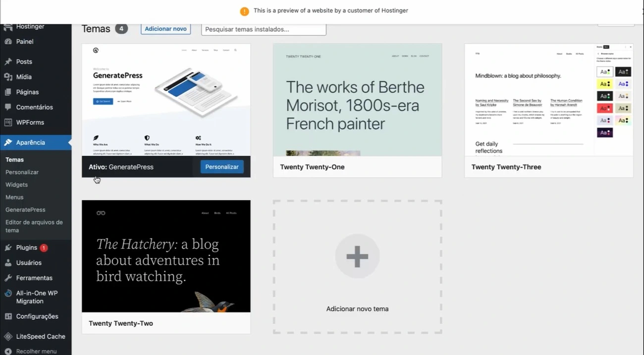
Task: Select Temas submenu item
Action: (x=15, y=160)
